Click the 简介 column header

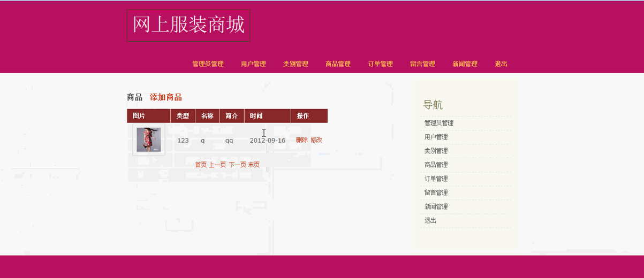click(231, 116)
